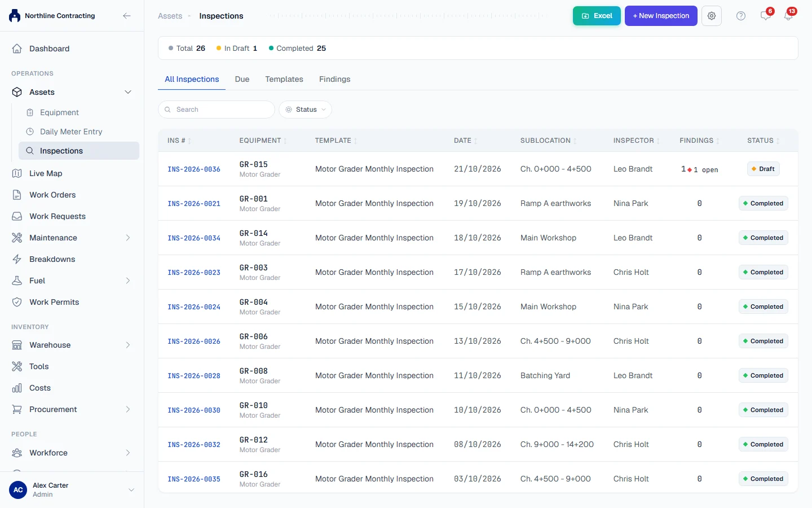Click the Completed badge for INS-2026-0035
Screen dimensions: 812x508
(x=764, y=479)
